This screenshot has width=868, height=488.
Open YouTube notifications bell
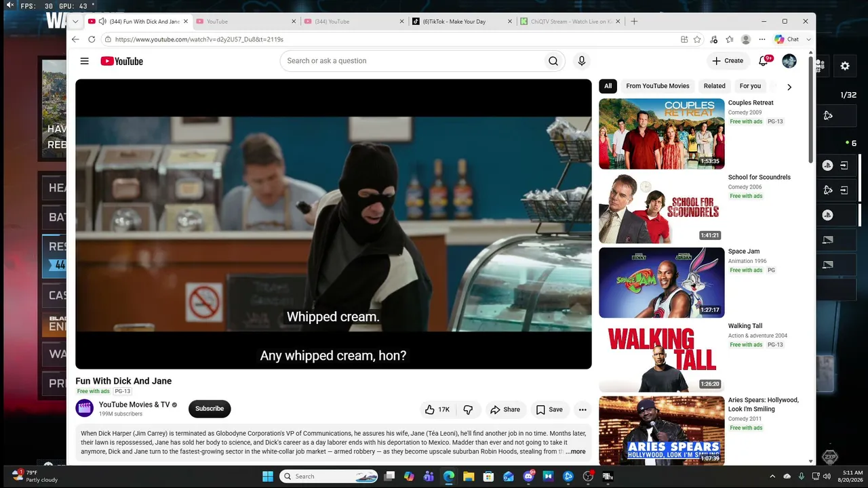[764, 61]
